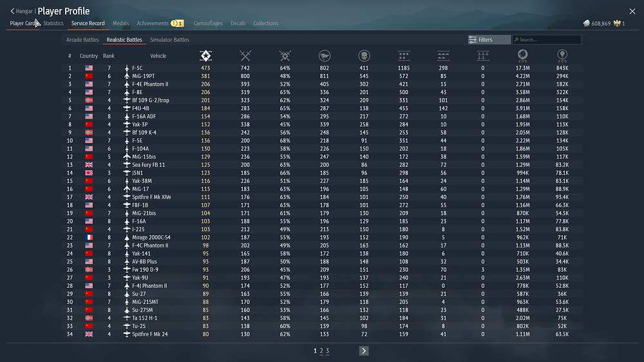The width and height of the screenshot is (644, 362).
Task: Open the Medals tab
Action: (121, 23)
